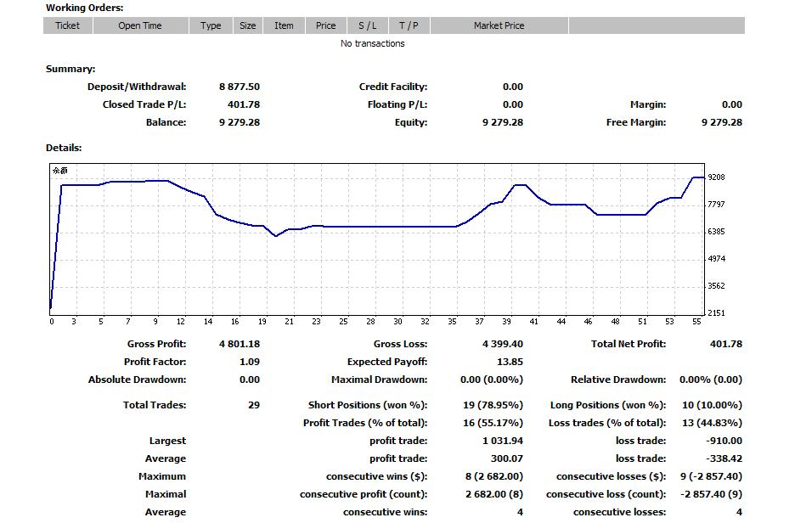Select the Loss trades value 13 (44.83%)
Image resolution: width=812 pixels, height=523 pixels.
(x=712, y=423)
